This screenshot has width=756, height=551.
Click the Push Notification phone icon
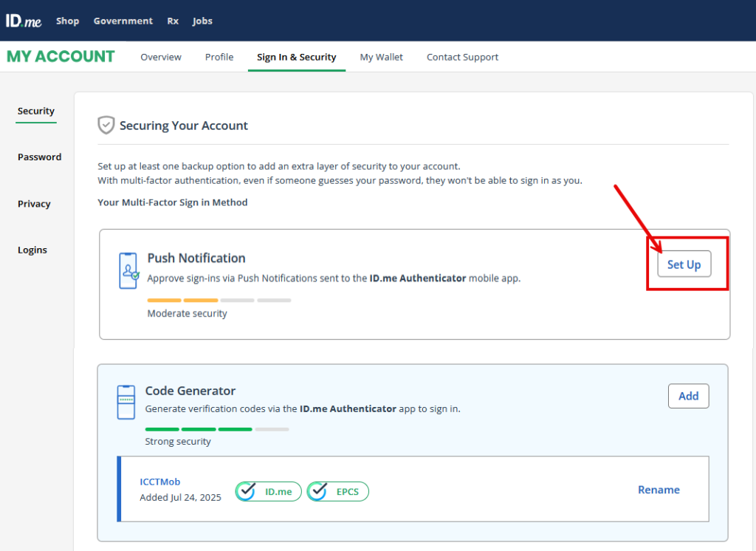128,270
